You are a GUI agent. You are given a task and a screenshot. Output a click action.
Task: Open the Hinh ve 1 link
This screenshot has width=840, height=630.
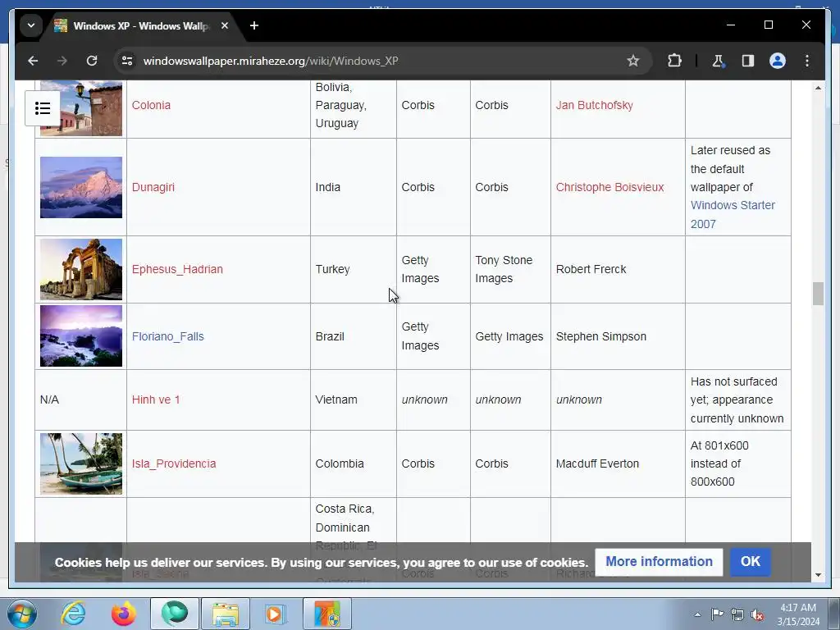pyautogui.click(x=156, y=399)
